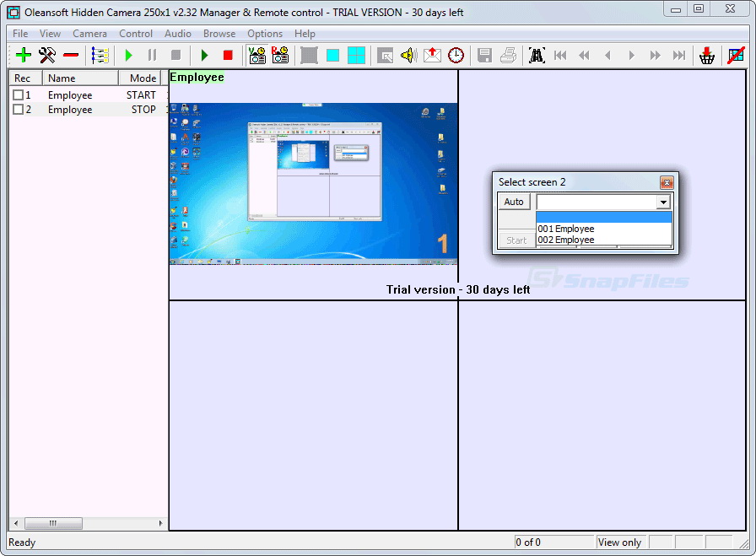The height and width of the screenshot is (556, 756).
Task: Click the green plus add camera icon
Action: point(23,56)
